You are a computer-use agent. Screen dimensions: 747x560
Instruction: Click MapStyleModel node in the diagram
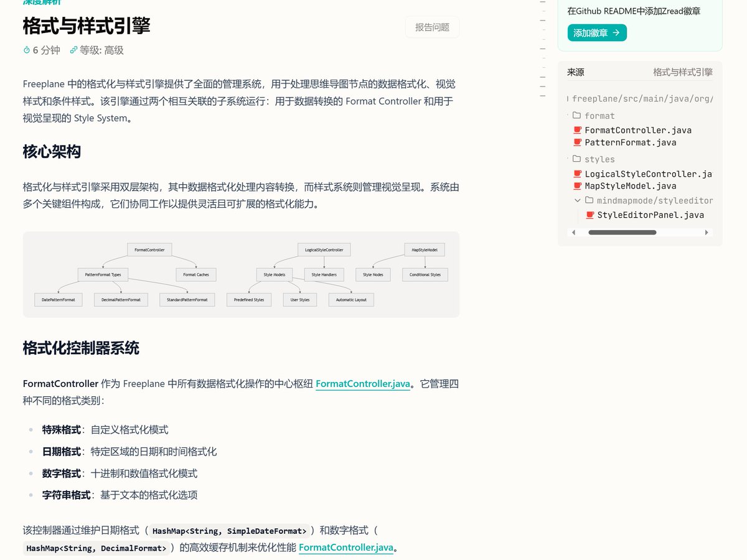[x=425, y=250]
